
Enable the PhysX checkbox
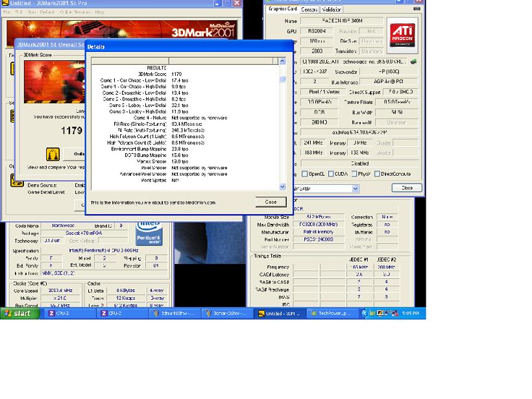(x=354, y=174)
